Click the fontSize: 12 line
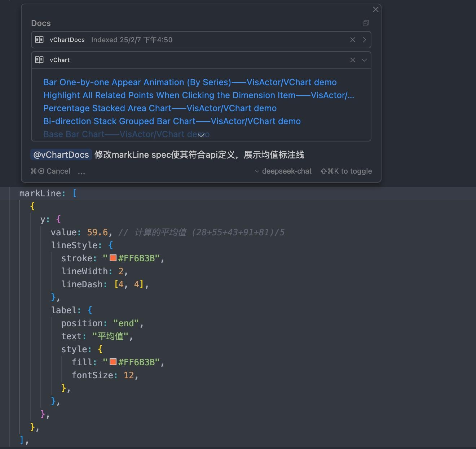The width and height of the screenshot is (476, 449). tap(105, 375)
